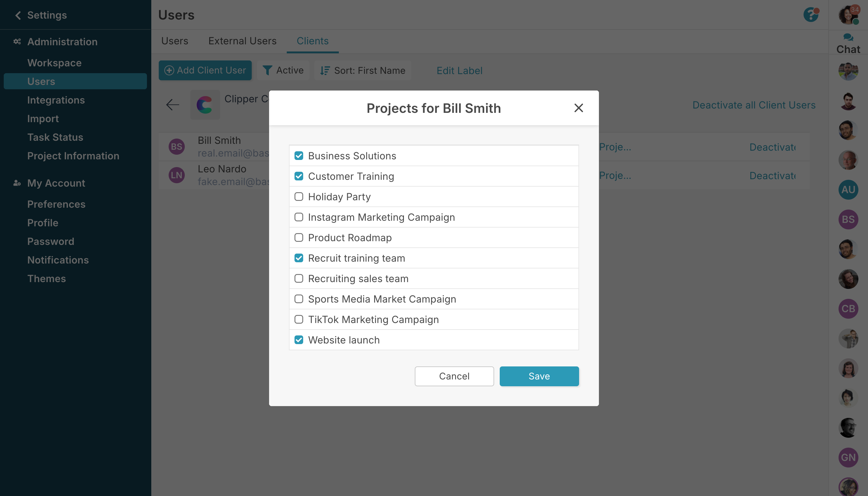Click the help question mark icon

[x=811, y=15]
